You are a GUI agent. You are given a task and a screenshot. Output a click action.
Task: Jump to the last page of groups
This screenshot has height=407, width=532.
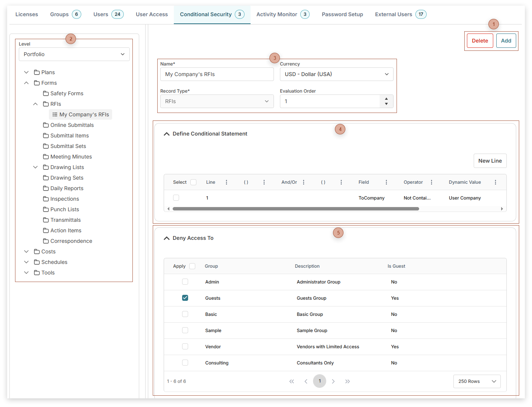[x=347, y=381]
